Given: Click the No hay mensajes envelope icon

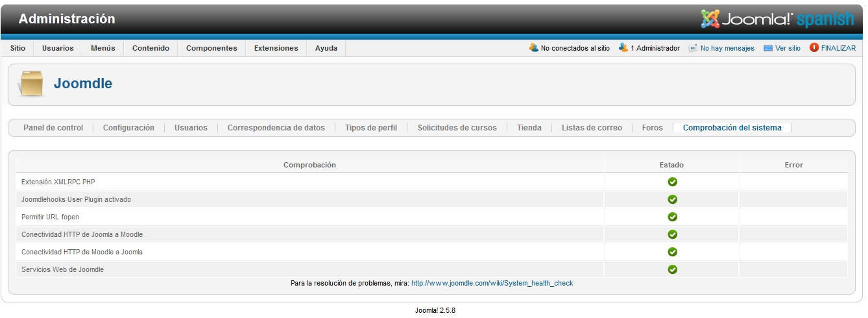Looking at the screenshot, I should tap(693, 48).
